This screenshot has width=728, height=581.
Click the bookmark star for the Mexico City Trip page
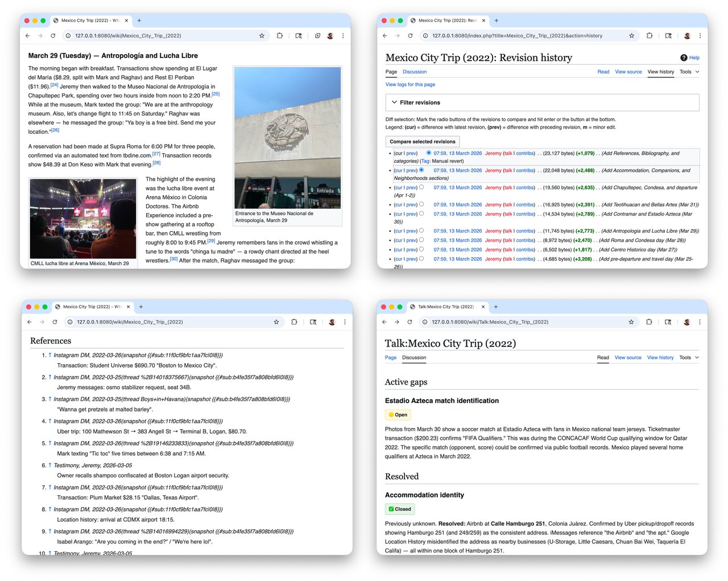click(262, 35)
